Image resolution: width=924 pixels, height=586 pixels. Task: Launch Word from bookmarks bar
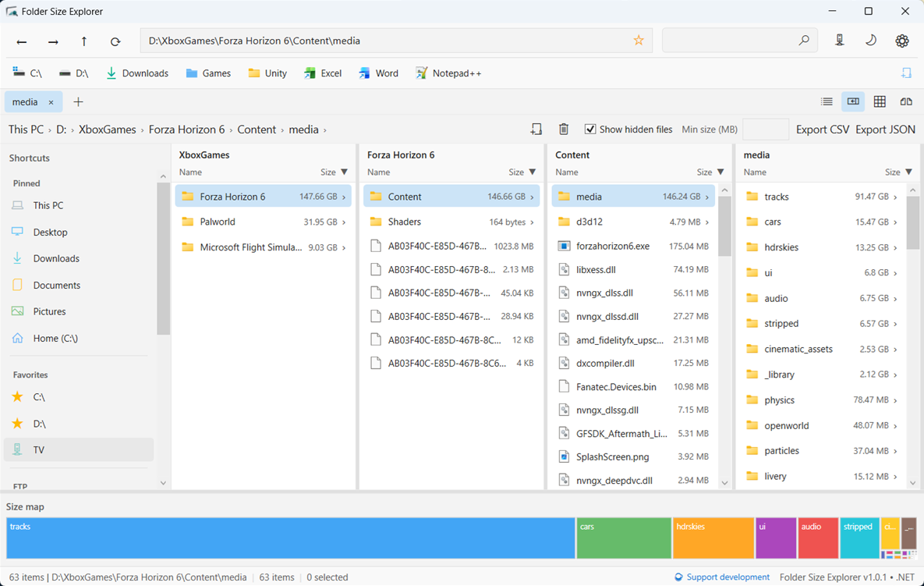(378, 73)
